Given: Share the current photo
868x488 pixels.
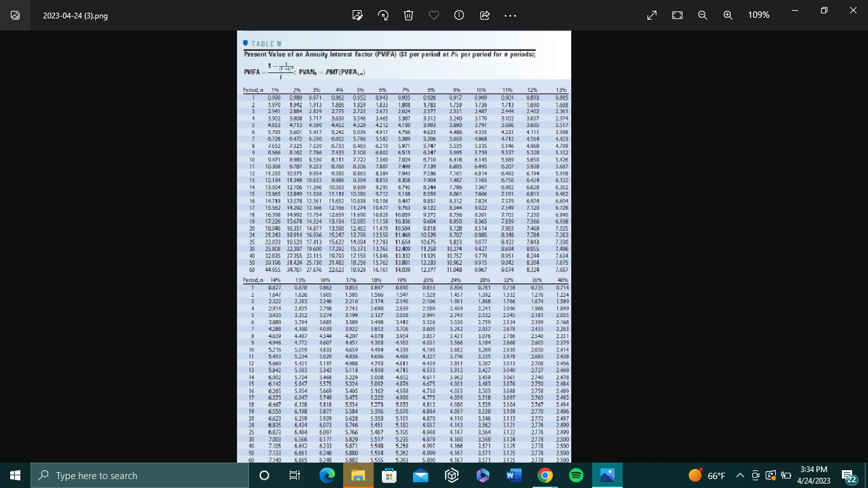Looking at the screenshot, I should tap(484, 15).
